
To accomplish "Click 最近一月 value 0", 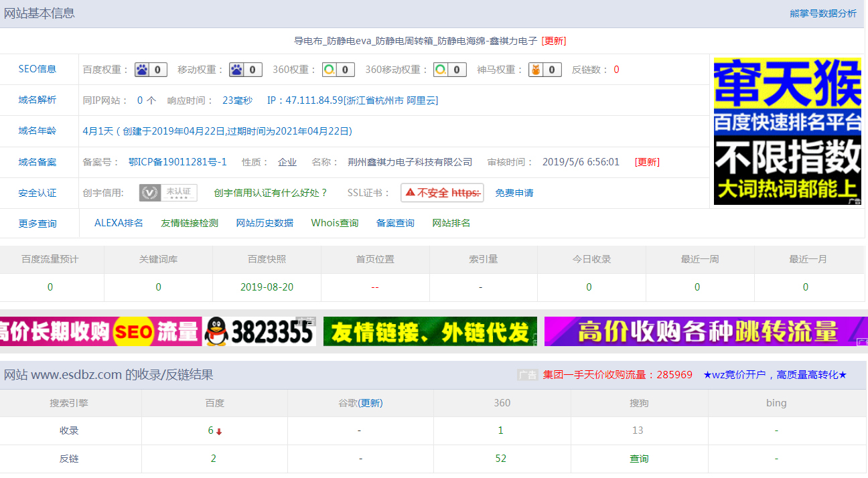I will pos(806,287).
